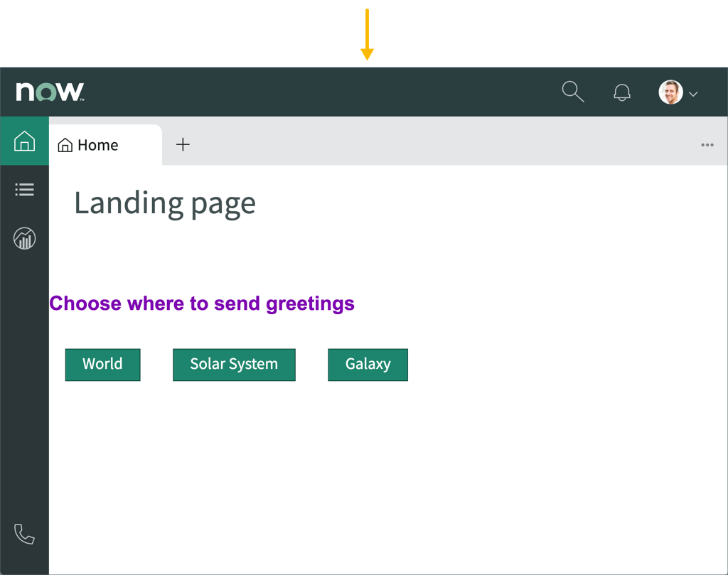Expand the user menu chevron beside avatar
This screenshot has height=575, width=728.
click(694, 94)
